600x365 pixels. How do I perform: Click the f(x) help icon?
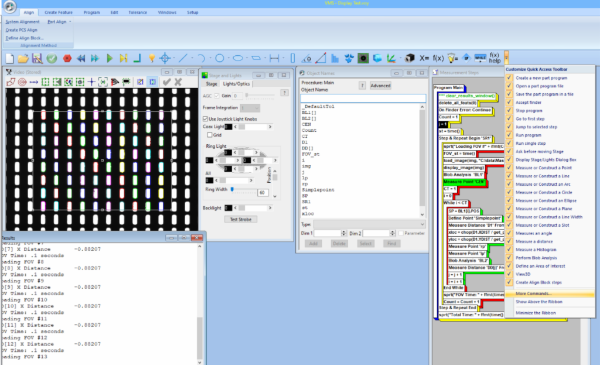(x=494, y=58)
